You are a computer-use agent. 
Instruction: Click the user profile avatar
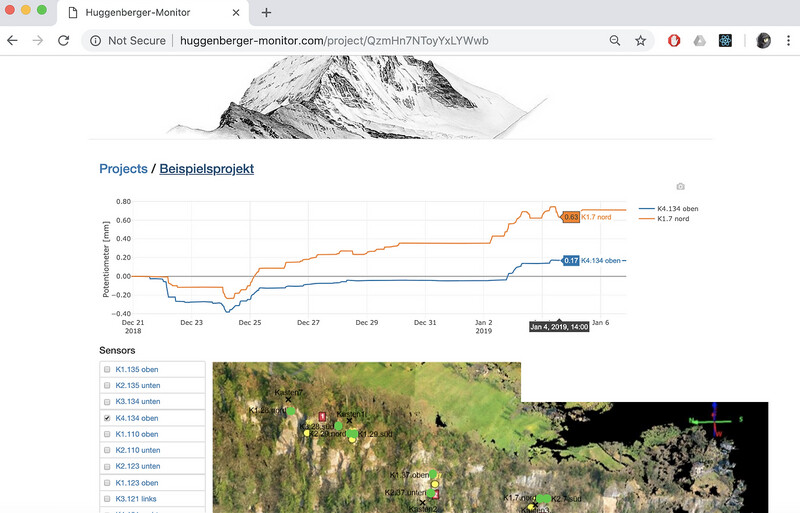click(x=763, y=40)
